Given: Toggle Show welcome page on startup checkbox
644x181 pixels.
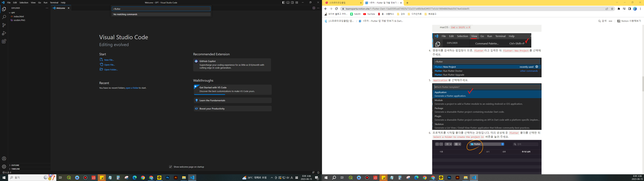Looking at the screenshot, I should click(x=171, y=167).
